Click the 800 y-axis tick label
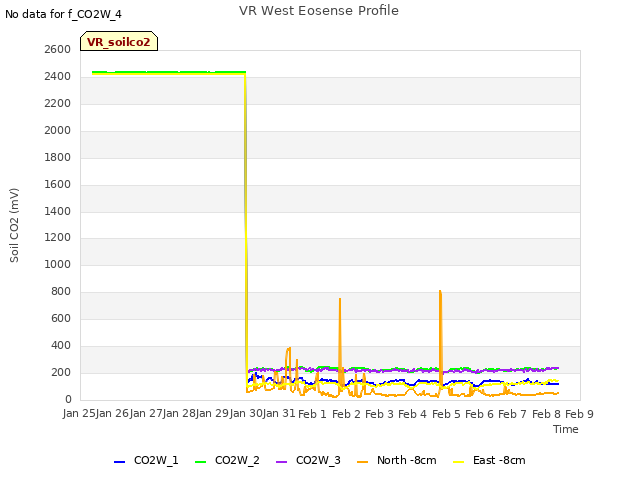 [x=61, y=291]
